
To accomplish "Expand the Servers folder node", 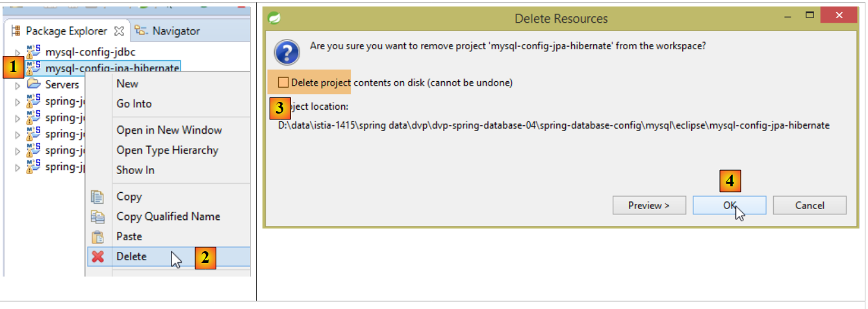I will click(x=18, y=85).
